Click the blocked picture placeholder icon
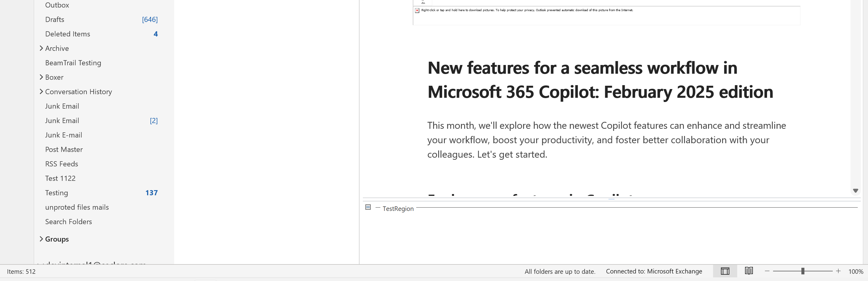The height and width of the screenshot is (281, 868). [417, 11]
